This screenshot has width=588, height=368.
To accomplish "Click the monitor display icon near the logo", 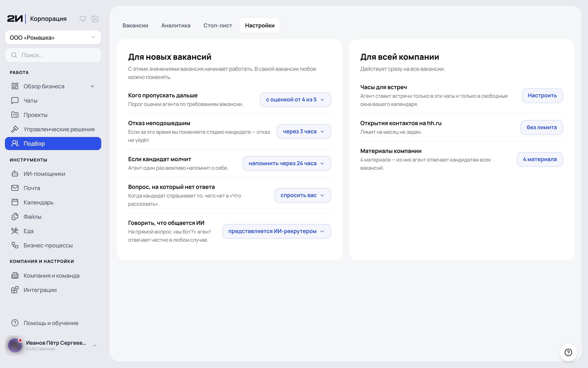I will (83, 19).
